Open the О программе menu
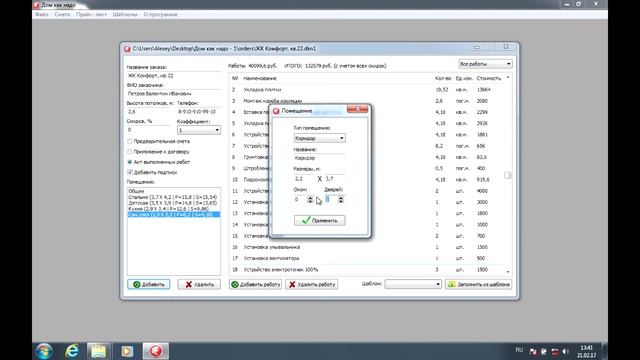 point(160,14)
